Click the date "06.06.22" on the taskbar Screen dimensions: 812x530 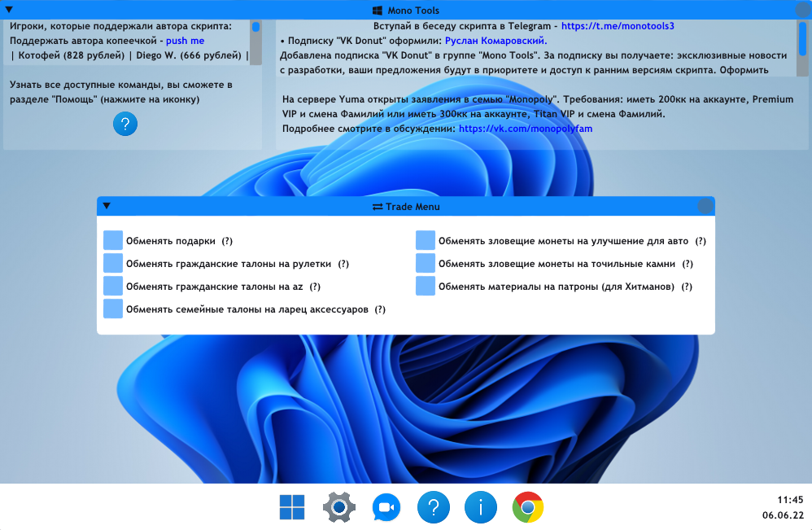point(783,515)
